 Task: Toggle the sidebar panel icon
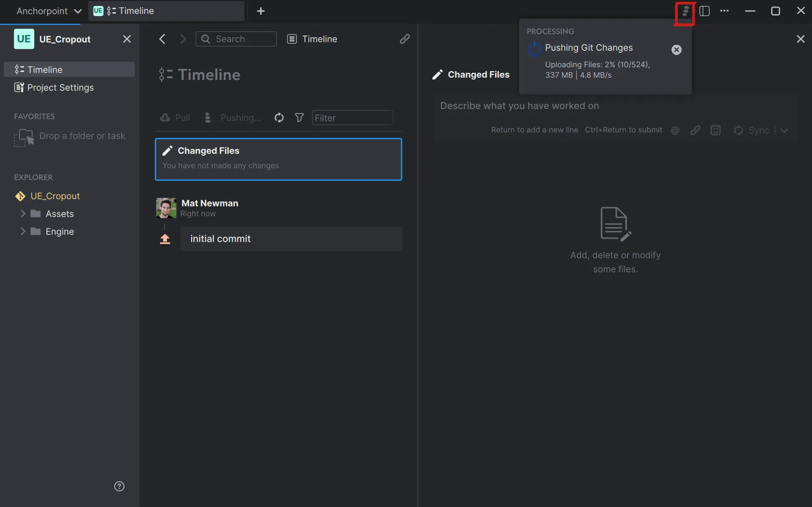[705, 11]
